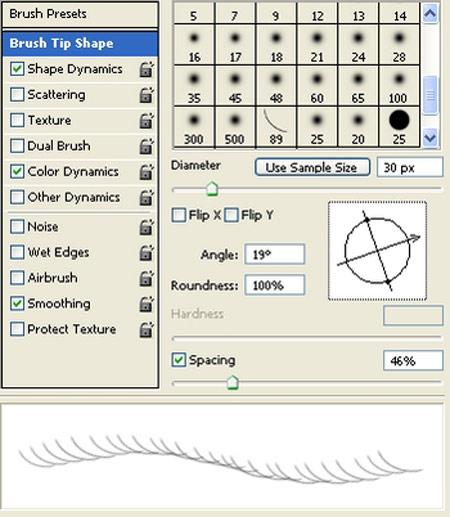450x517 pixels.
Task: Select the soft brush tip sized 45
Action: tap(235, 86)
